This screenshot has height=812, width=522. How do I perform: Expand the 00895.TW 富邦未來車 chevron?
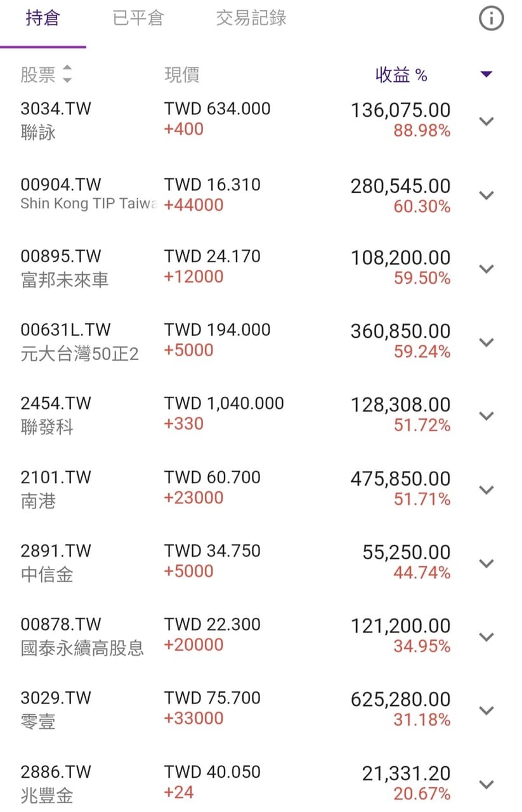click(486, 269)
